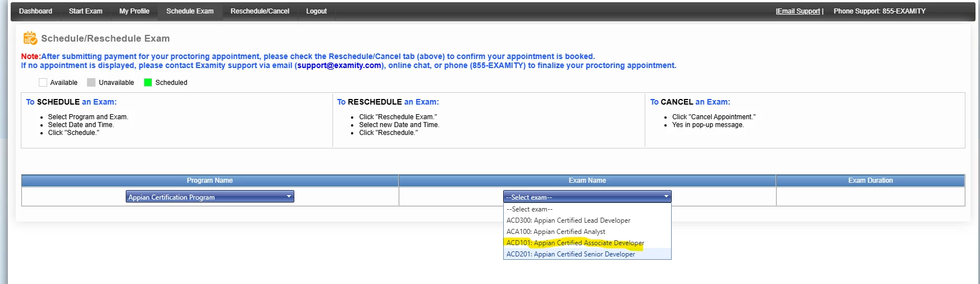Open the Appian Certification Program dropdown
This screenshot has height=284, width=980.
click(210, 197)
